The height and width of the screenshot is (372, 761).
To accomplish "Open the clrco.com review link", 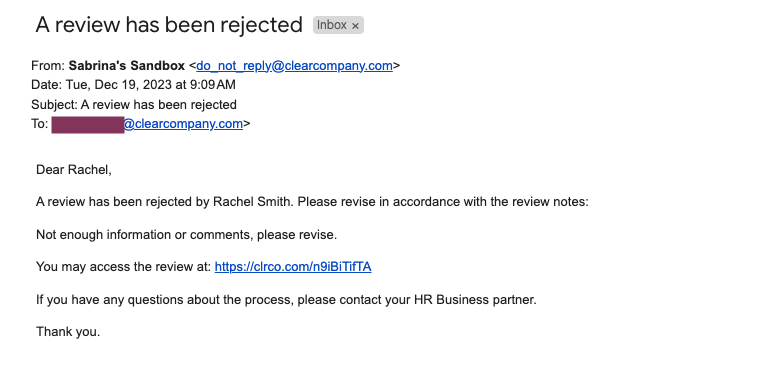I will pos(293,267).
